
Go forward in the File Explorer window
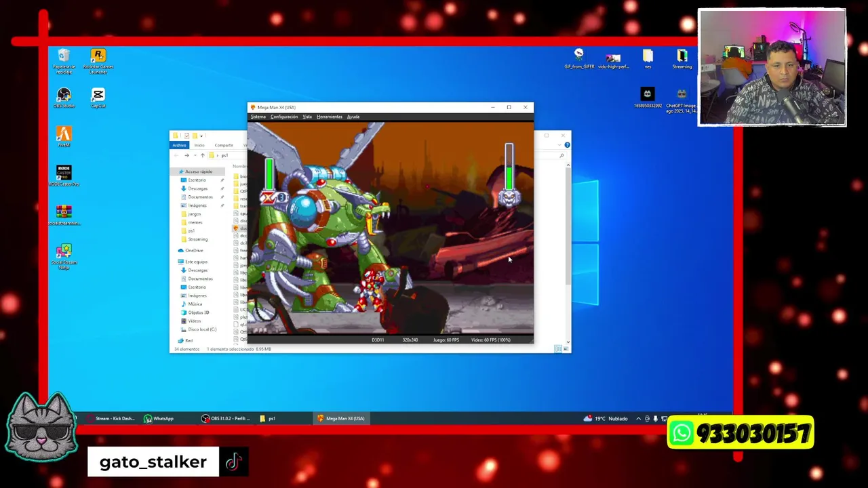click(186, 155)
